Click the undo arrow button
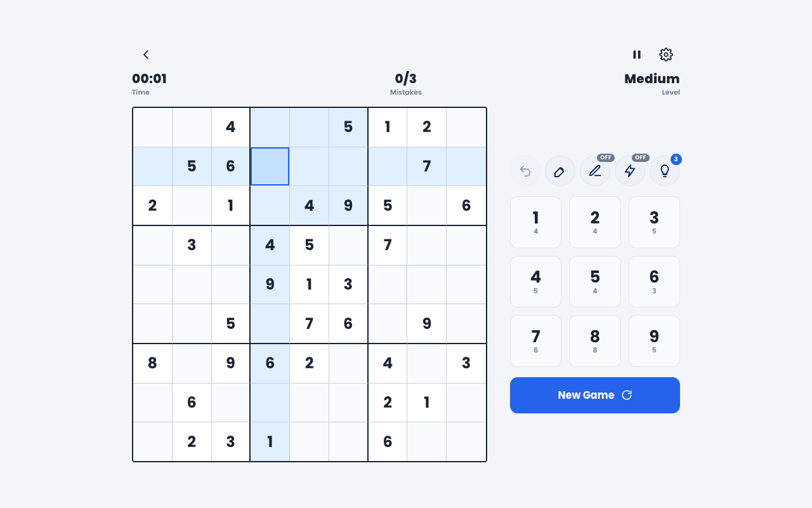The image size is (812, 508). coord(525,171)
